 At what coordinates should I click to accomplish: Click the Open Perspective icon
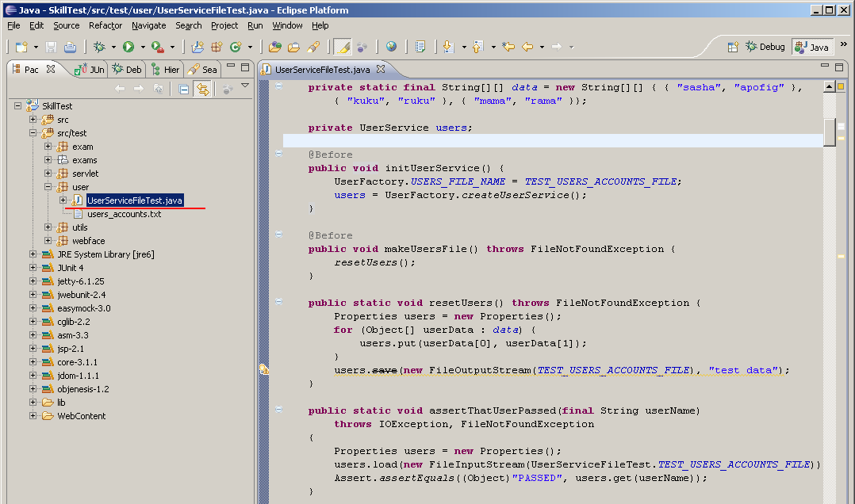[x=733, y=47]
